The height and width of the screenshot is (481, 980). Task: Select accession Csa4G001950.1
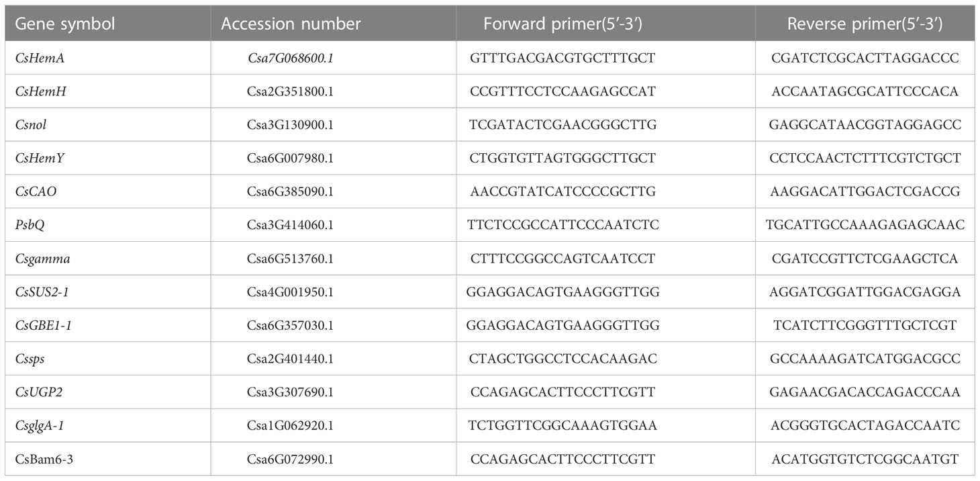(290, 292)
